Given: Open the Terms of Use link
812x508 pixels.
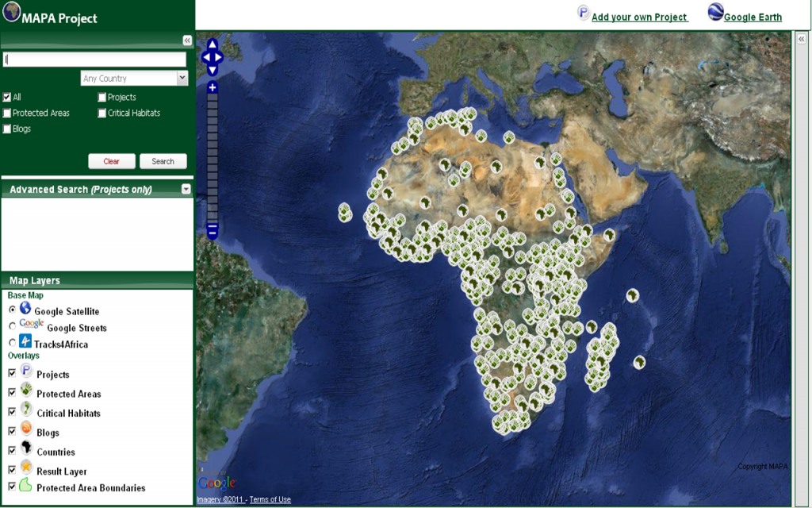Looking at the screenshot, I should 270,500.
